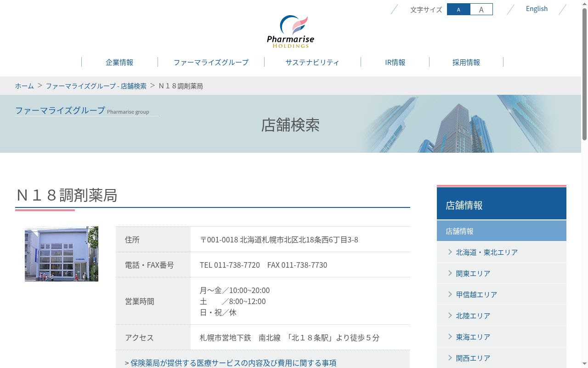The height and width of the screenshot is (368, 588).
Task: Click Ｎ１８調剤薬局 in the breadcrumb
Action: coord(181,86)
